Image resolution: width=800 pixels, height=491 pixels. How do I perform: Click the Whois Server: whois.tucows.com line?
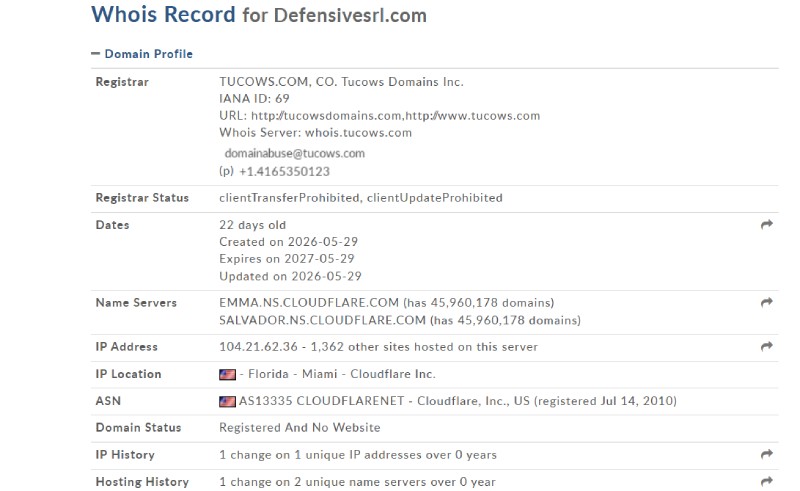coord(315,133)
